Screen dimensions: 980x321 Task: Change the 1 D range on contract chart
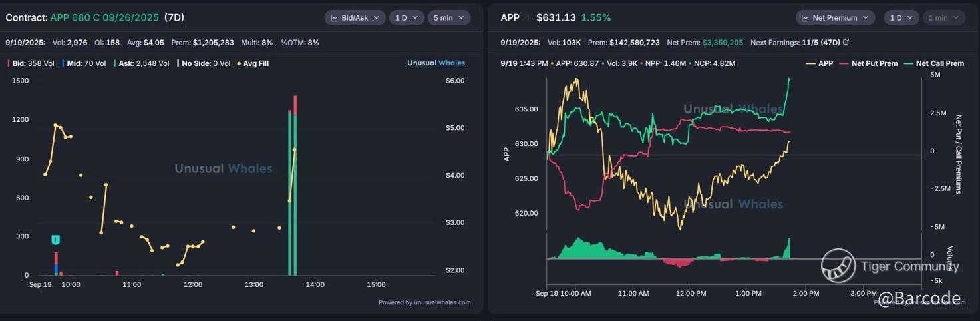406,18
